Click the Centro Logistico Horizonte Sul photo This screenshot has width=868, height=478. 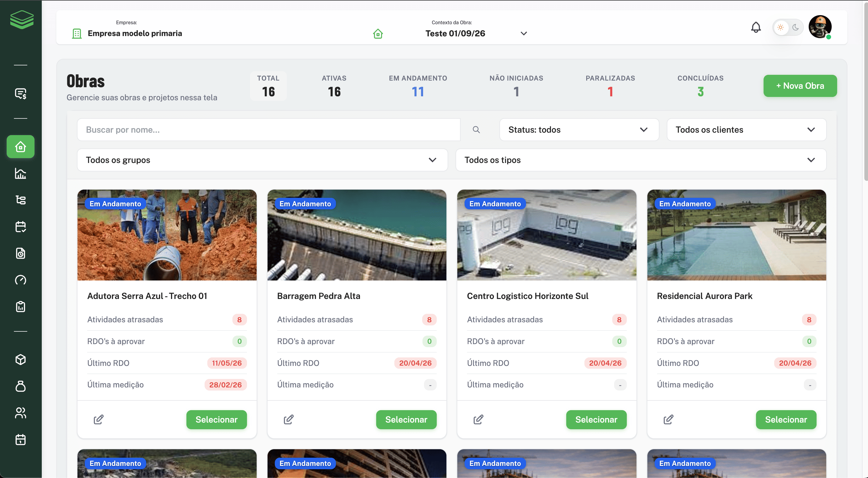tap(547, 235)
